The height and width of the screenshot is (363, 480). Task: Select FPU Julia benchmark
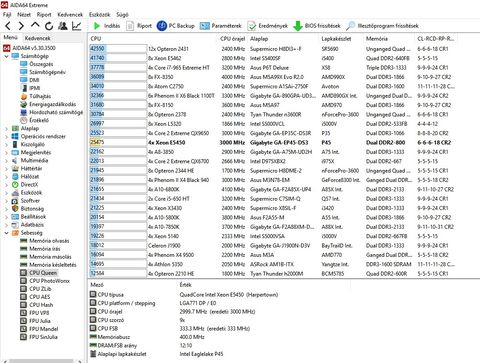[35, 321]
